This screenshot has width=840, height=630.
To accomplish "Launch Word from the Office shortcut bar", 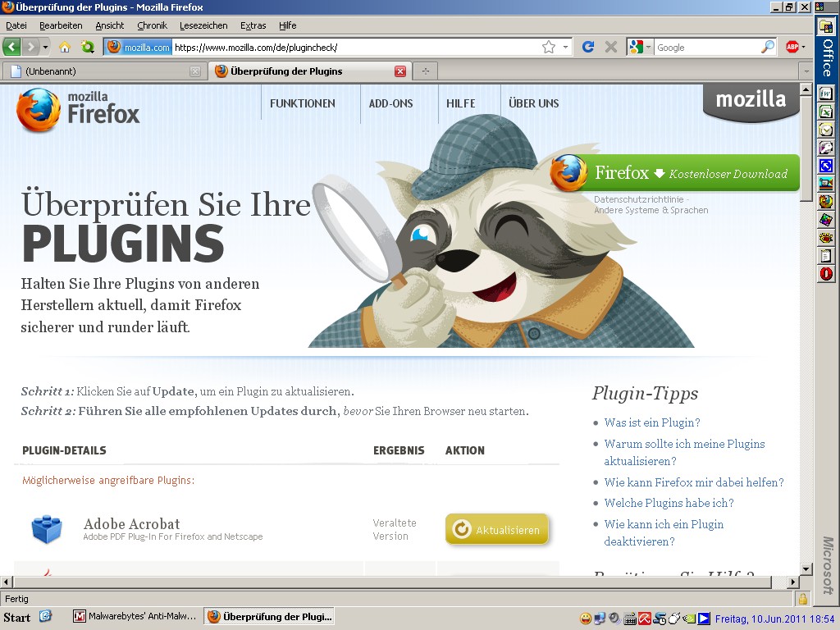I will tap(826, 94).
